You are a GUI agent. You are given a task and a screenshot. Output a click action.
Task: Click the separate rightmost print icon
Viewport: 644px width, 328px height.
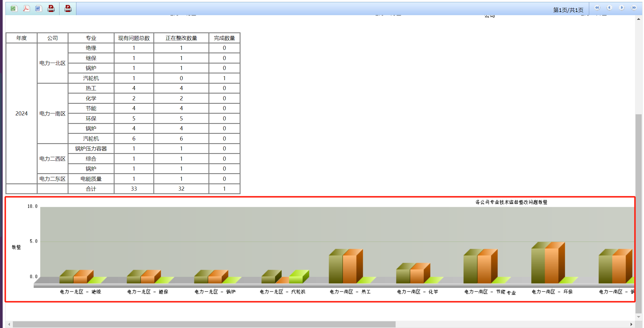coord(68,8)
